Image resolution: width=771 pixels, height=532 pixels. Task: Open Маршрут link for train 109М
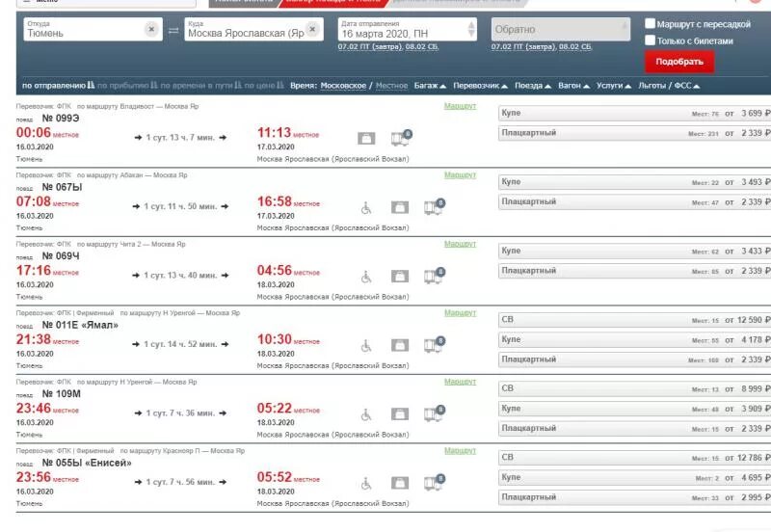coord(461,382)
